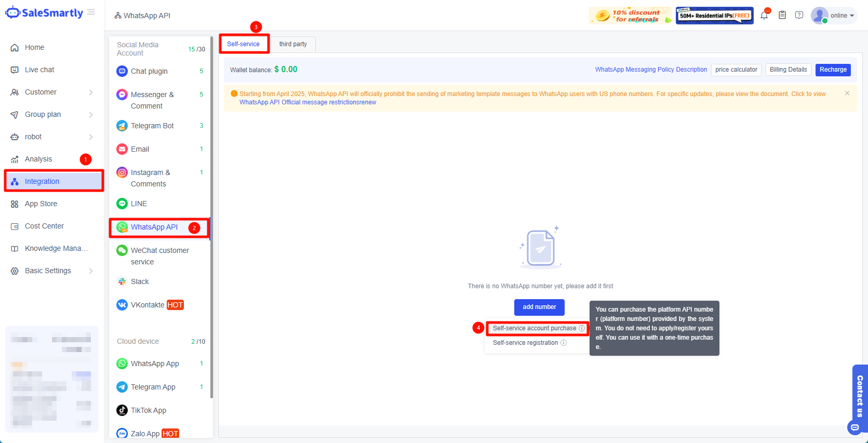868x443 pixels.
Task: Click the WhatsApp API breadcrumb title
Action: coord(147,16)
